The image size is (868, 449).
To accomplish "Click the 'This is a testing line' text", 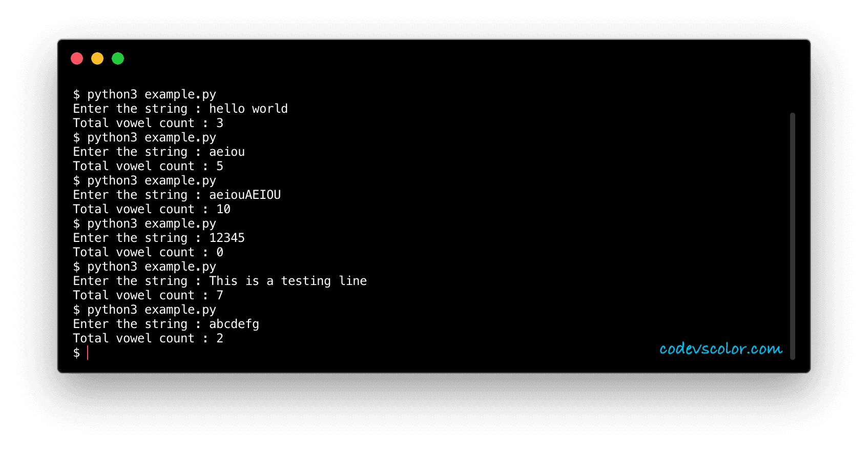I will click(x=288, y=281).
